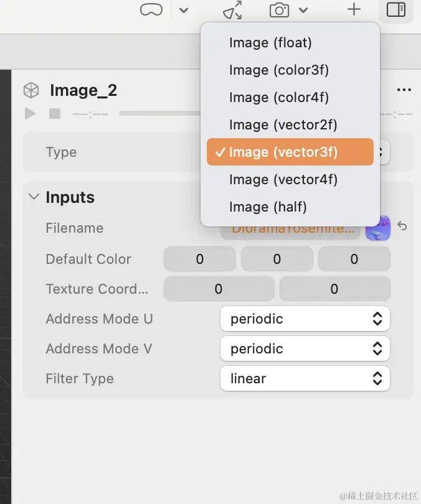Click the send-to-device arrow icon
The width and height of the screenshot is (421, 504).
[232, 10]
